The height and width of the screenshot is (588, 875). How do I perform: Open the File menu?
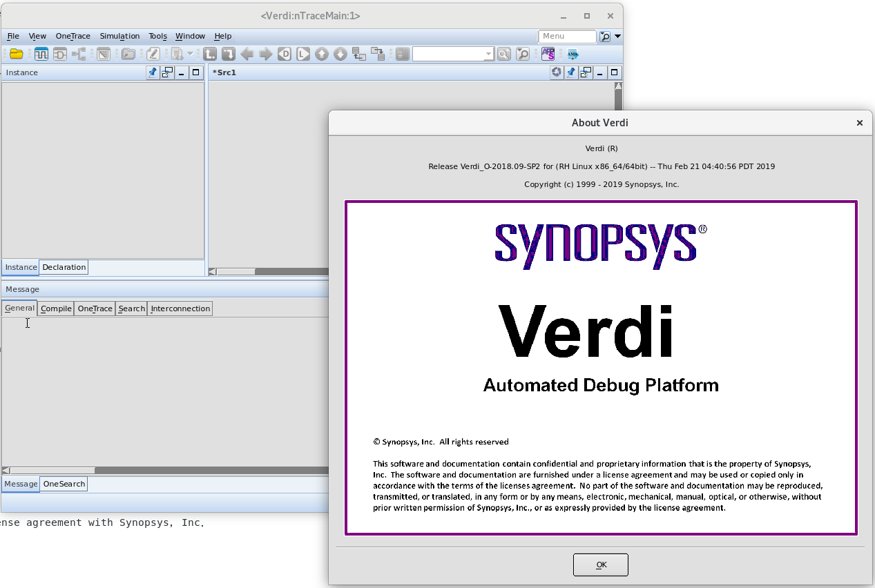(13, 36)
